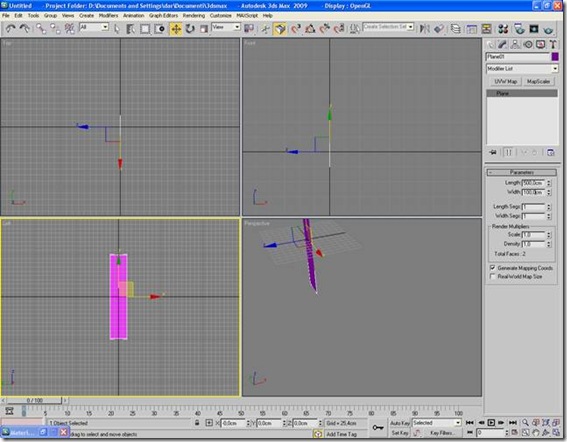Click the Width spinner arrows

tap(549, 192)
